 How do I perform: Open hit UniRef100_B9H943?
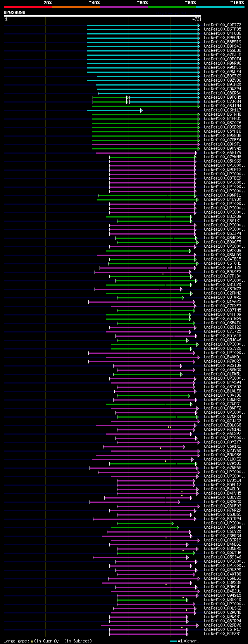(x=222, y=46)
